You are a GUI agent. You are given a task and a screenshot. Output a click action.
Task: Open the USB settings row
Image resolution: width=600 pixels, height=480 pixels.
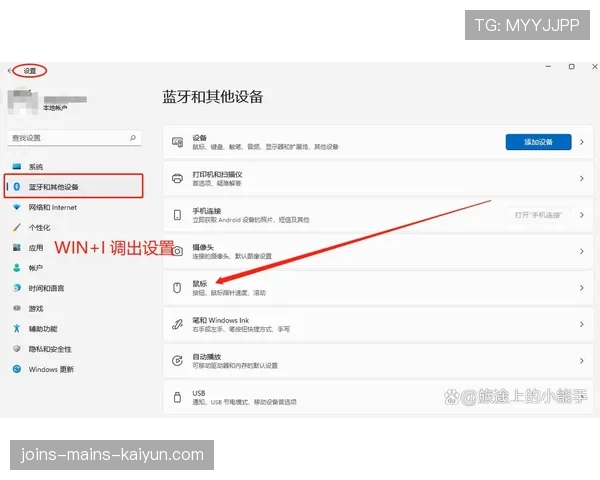click(x=378, y=397)
